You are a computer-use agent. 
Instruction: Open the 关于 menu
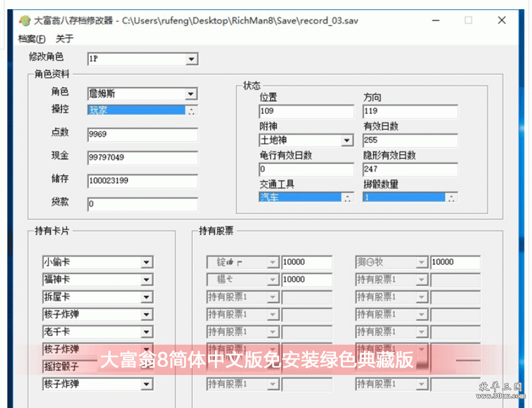coord(64,39)
